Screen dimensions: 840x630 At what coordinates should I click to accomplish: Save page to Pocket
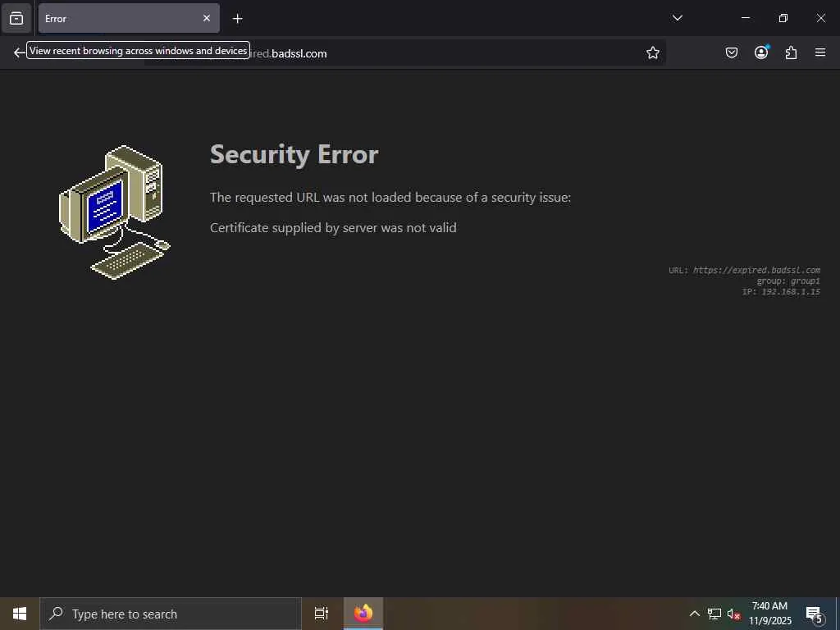(x=731, y=52)
